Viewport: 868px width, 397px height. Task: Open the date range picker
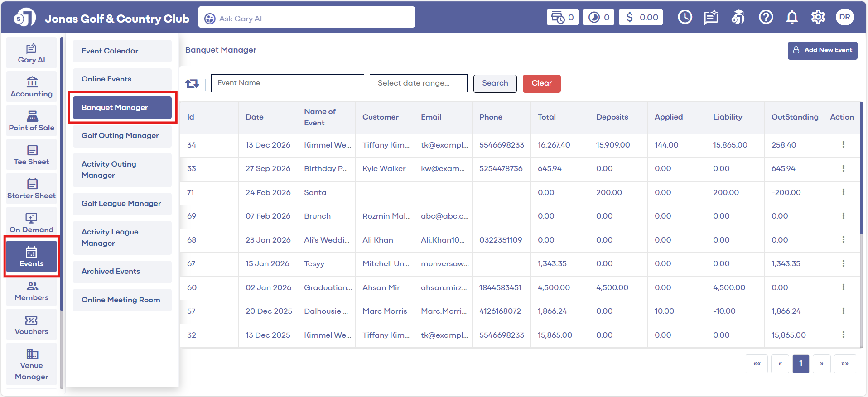418,83
